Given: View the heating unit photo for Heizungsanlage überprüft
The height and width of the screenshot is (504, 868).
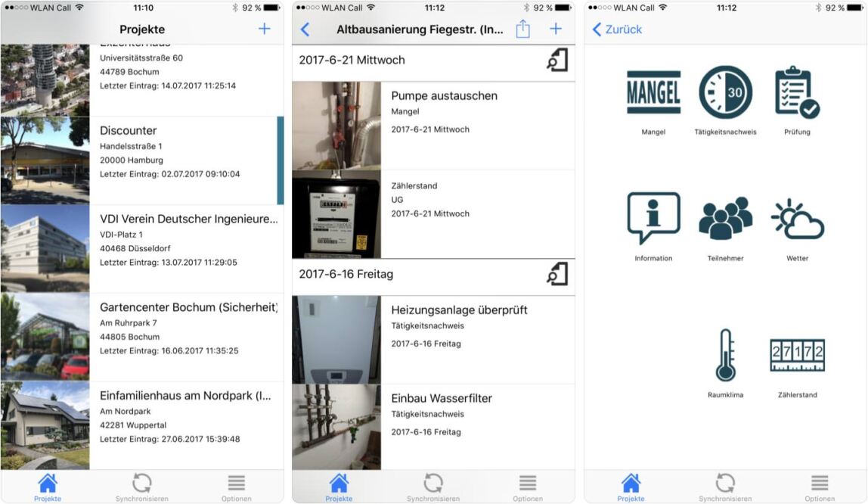Looking at the screenshot, I should click(x=336, y=340).
